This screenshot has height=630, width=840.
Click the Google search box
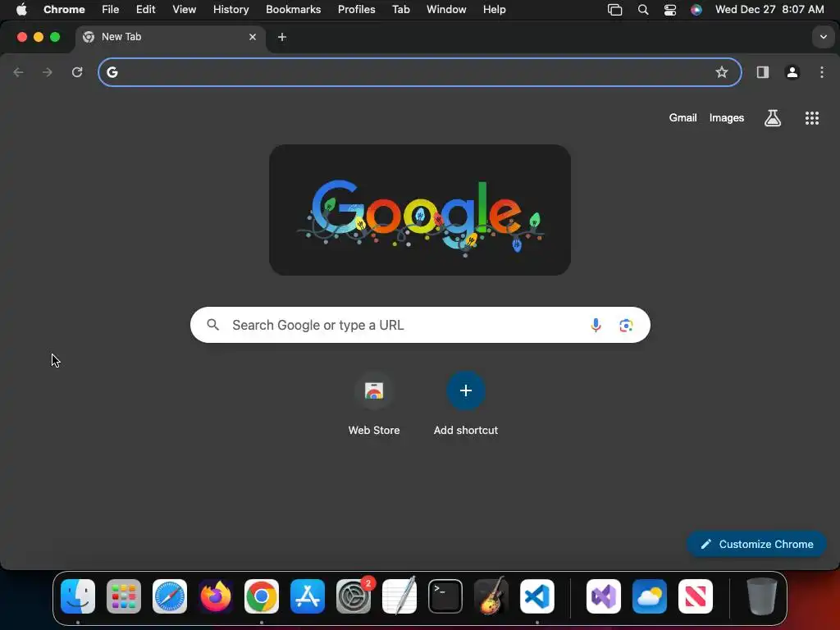420,325
